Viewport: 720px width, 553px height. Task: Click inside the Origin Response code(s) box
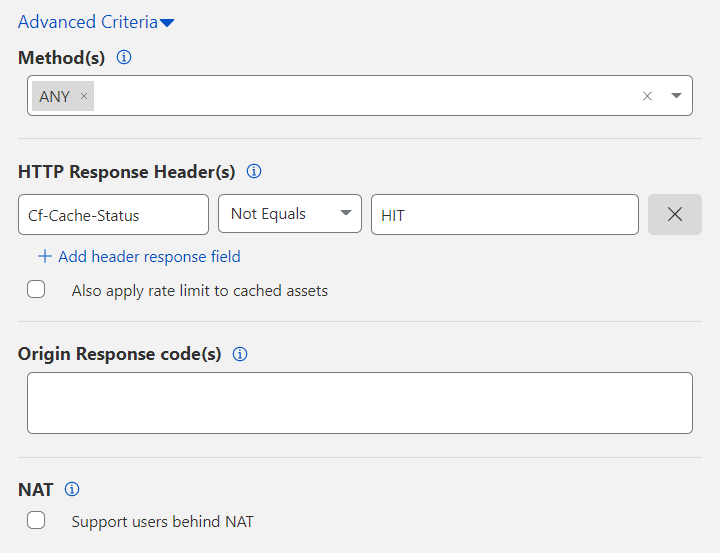359,403
